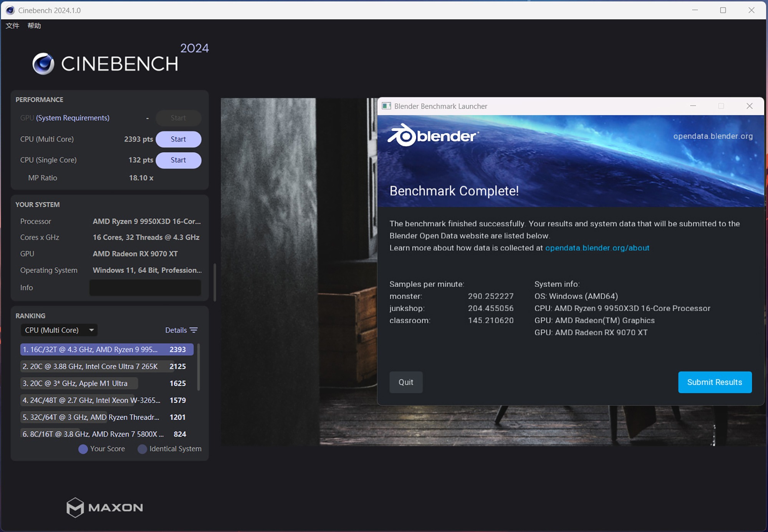Image resolution: width=768 pixels, height=532 pixels.
Task: Open the CPU (Multi Core) ranking dropdown
Action: pos(59,330)
